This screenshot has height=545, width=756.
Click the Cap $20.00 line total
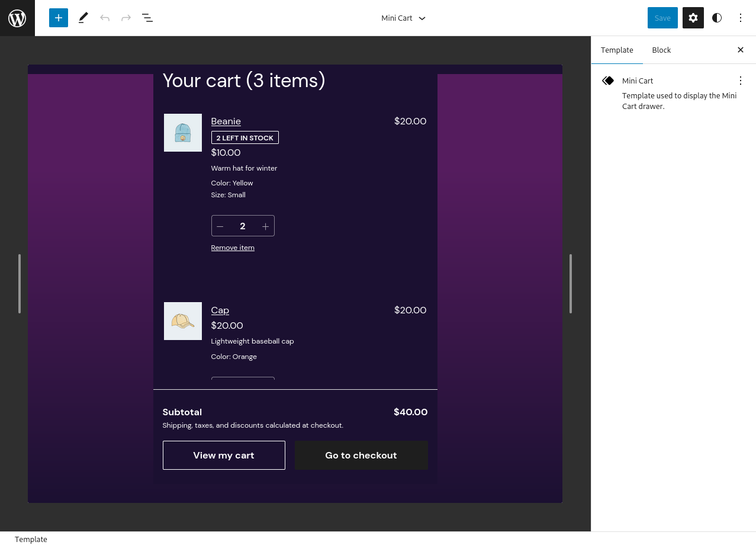pyautogui.click(x=410, y=310)
